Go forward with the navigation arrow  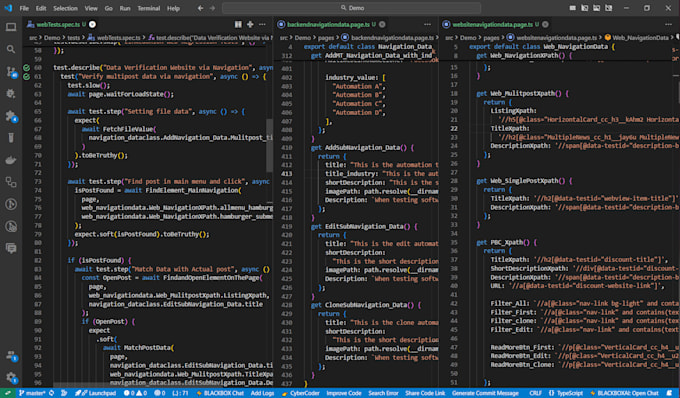click(x=212, y=8)
